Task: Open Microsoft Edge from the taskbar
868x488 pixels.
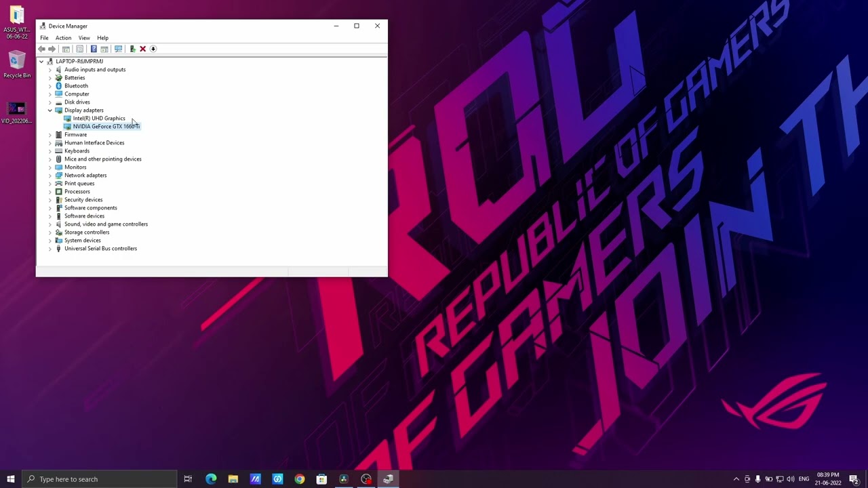Action: pos(211,479)
